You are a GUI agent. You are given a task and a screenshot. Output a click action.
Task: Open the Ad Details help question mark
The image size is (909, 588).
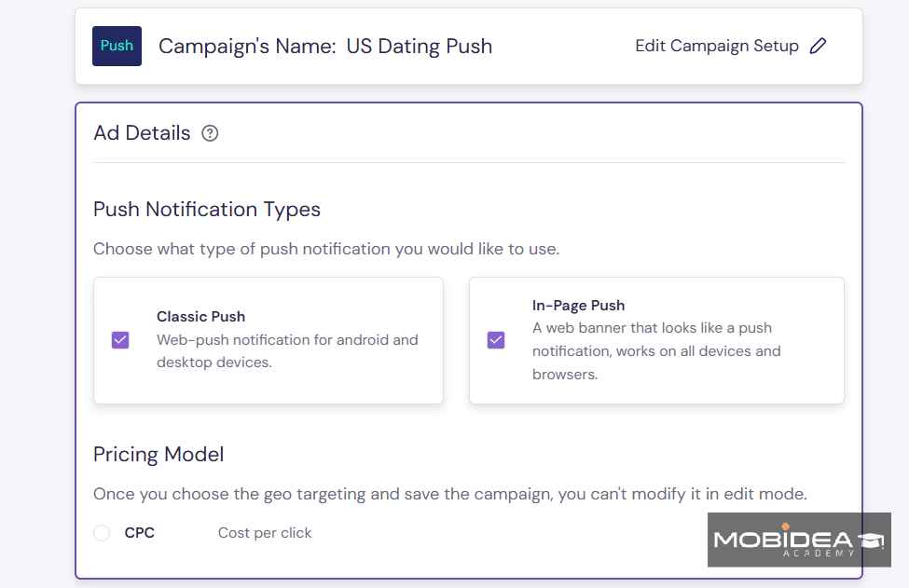click(210, 133)
